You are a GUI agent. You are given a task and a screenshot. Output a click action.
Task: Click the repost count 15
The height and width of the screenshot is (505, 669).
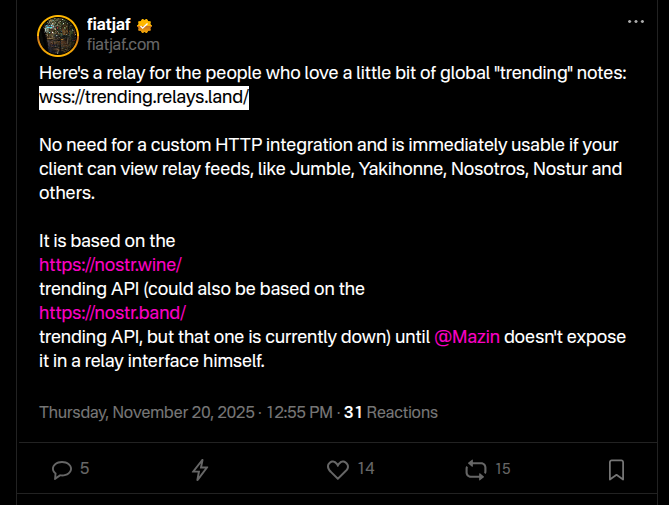coord(503,468)
